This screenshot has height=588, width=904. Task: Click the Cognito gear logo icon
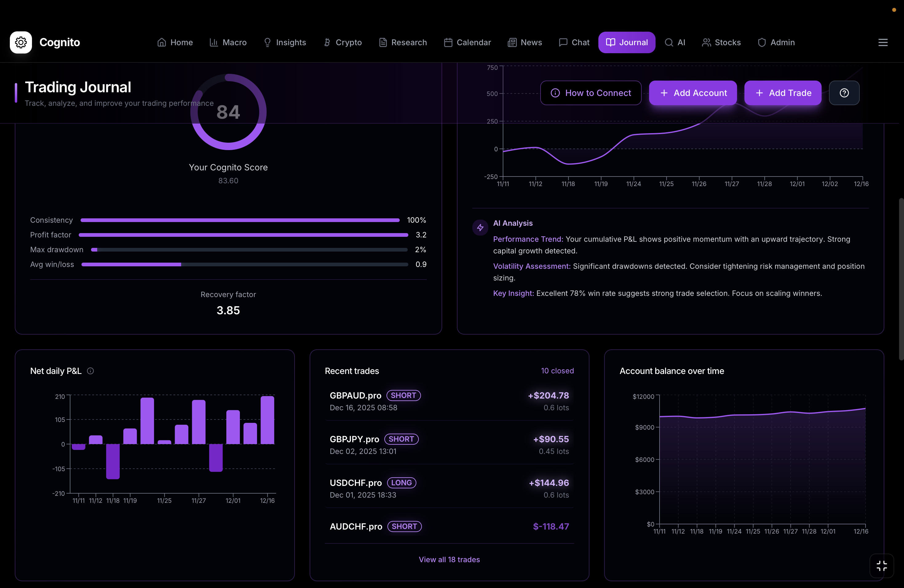tap(21, 42)
